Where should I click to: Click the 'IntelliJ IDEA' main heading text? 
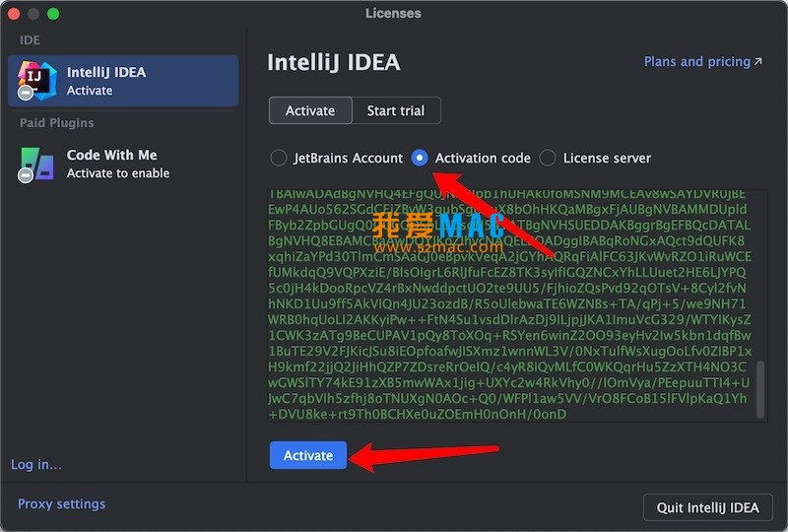[334, 62]
